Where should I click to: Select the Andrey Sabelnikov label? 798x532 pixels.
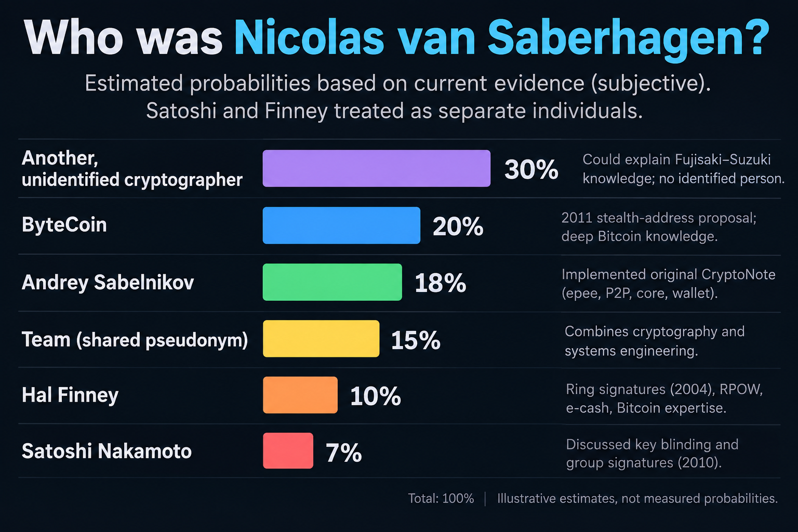coord(108,282)
